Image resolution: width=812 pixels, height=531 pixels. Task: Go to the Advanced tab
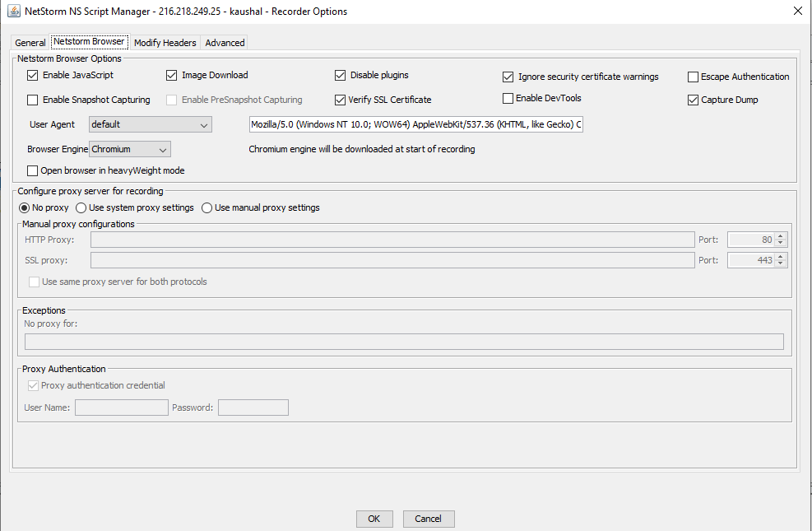[x=225, y=43]
